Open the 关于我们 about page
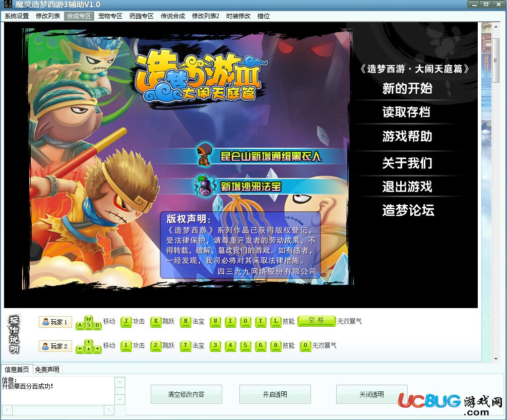This screenshot has height=420, width=507. [407, 163]
